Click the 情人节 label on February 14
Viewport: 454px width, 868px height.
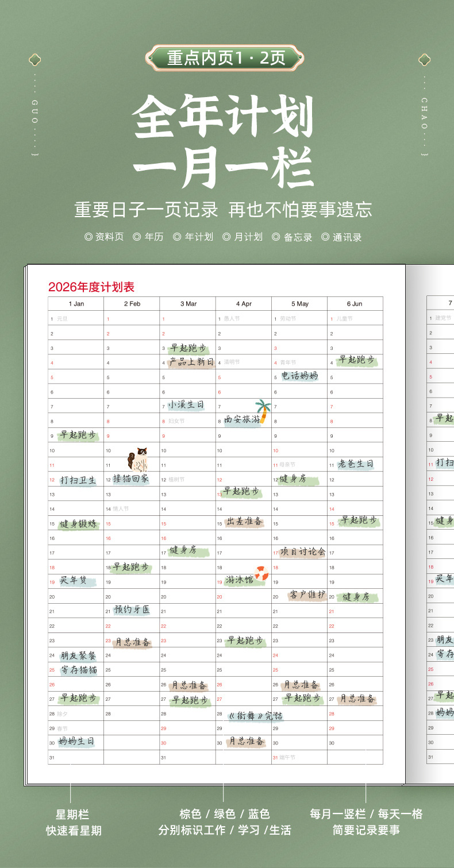click(x=121, y=509)
